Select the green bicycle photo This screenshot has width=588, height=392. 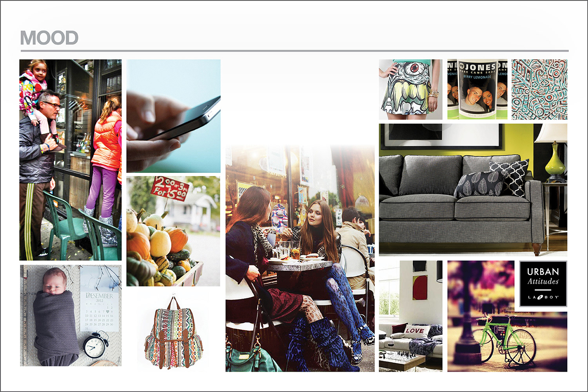coord(507,316)
